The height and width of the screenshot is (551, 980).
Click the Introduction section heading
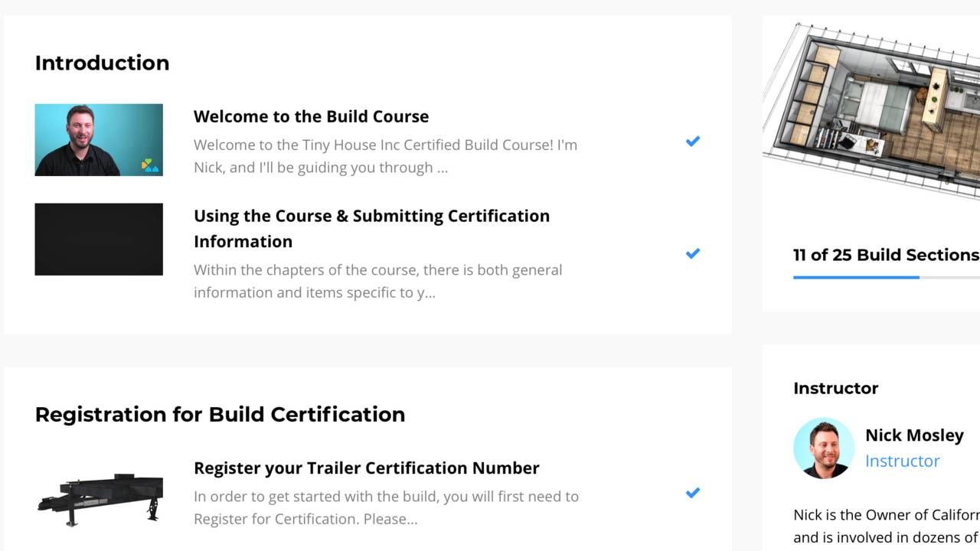[x=102, y=63]
